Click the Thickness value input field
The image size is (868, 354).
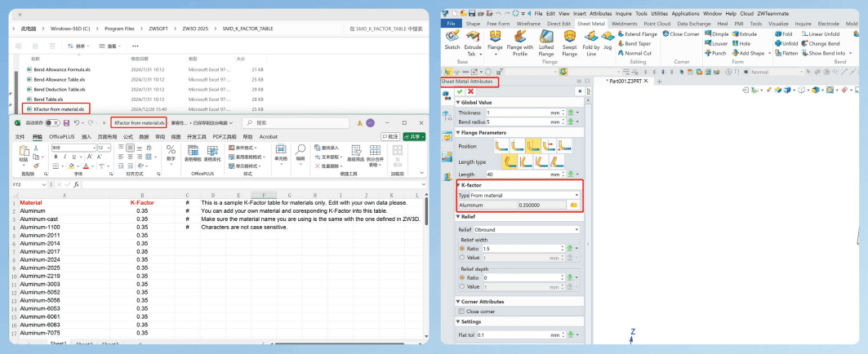pos(518,113)
